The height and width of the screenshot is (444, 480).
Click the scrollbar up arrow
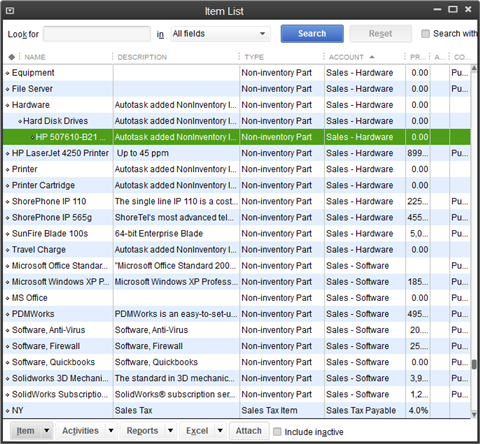(x=474, y=68)
